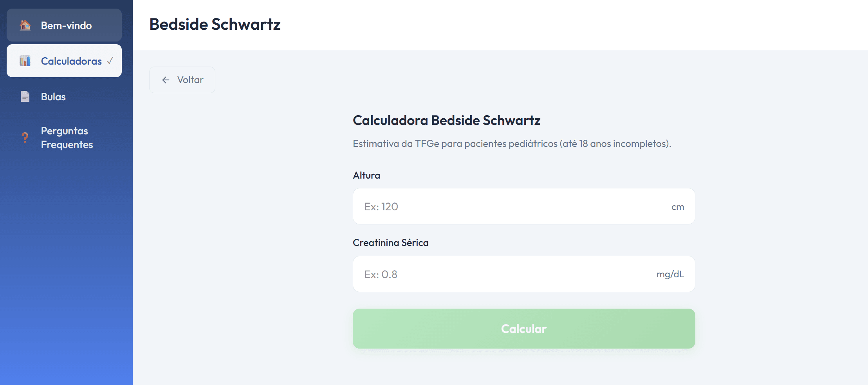
Task: Click the TFGe estimate description text
Action: pos(512,144)
